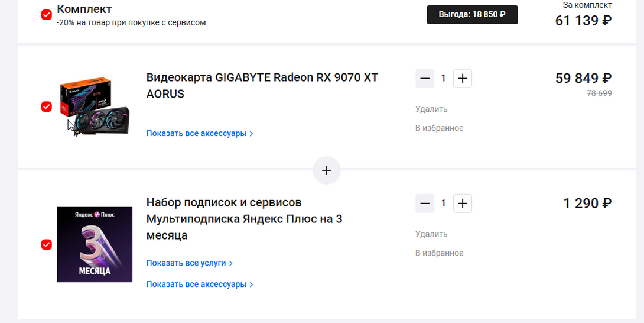Increase quantity of GIGABYTE Radeon videocard
This screenshot has width=644, height=323.
(463, 78)
